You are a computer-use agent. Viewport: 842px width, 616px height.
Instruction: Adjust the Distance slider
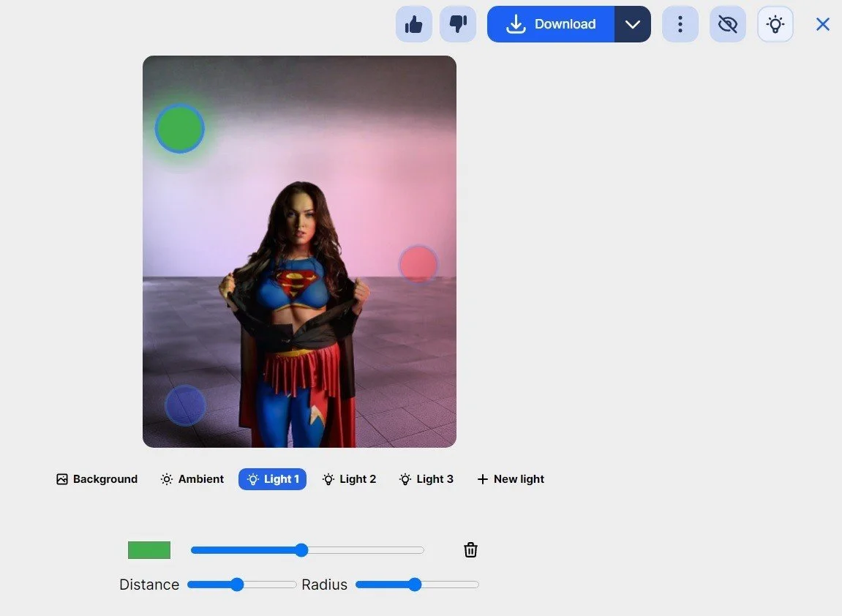[241, 585]
